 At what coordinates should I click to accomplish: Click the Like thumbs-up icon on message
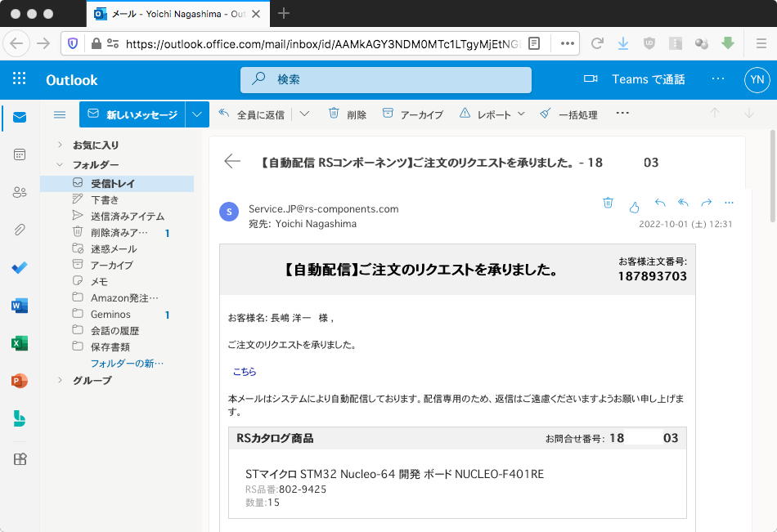635,207
